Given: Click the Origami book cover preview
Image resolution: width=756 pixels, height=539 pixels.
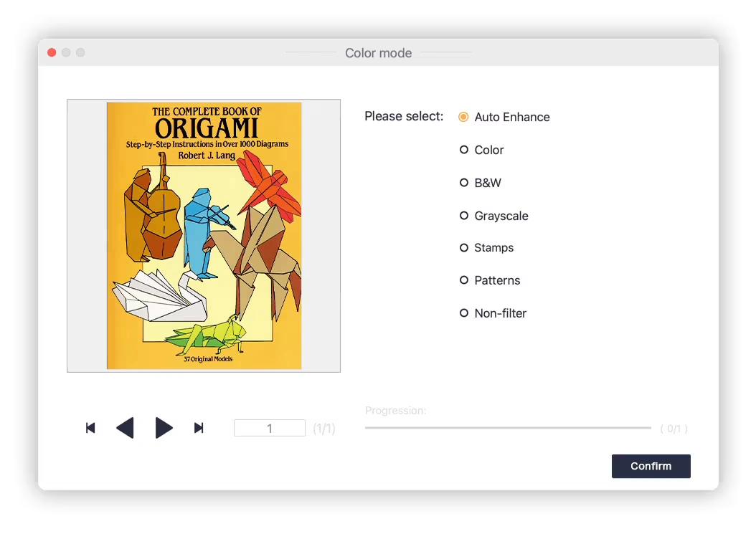Looking at the screenshot, I should (x=204, y=236).
